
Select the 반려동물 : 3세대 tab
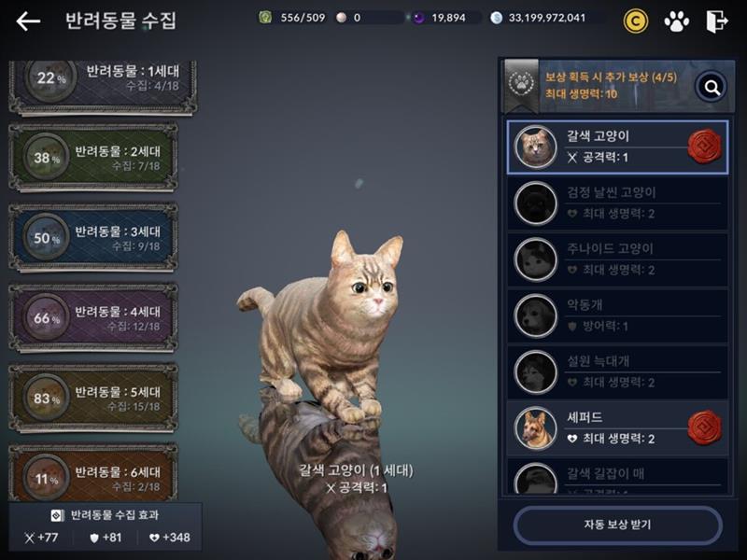[92, 238]
